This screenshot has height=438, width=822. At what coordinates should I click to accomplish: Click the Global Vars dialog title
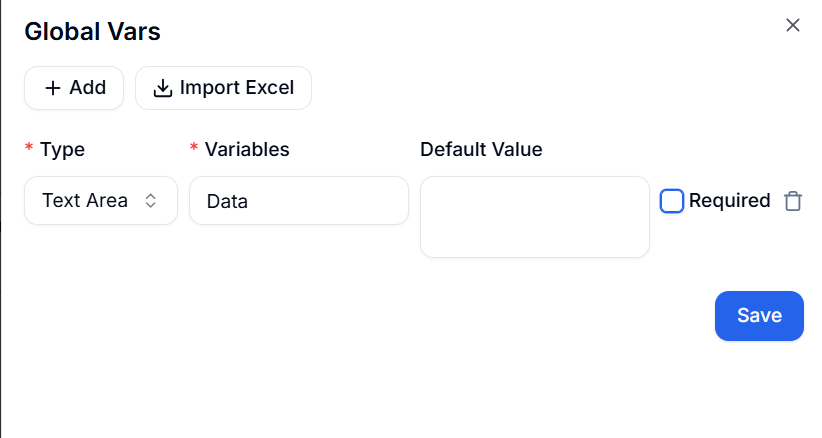[x=92, y=31]
